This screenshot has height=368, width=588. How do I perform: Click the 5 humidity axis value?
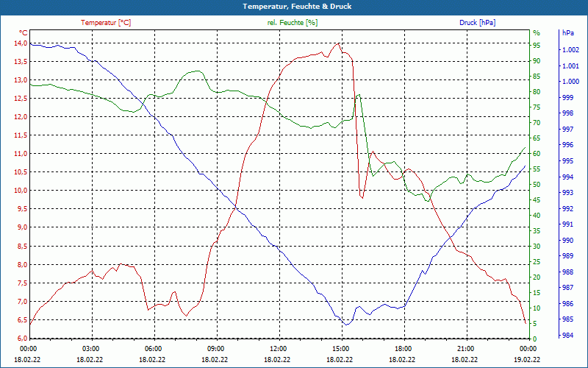pos(535,324)
